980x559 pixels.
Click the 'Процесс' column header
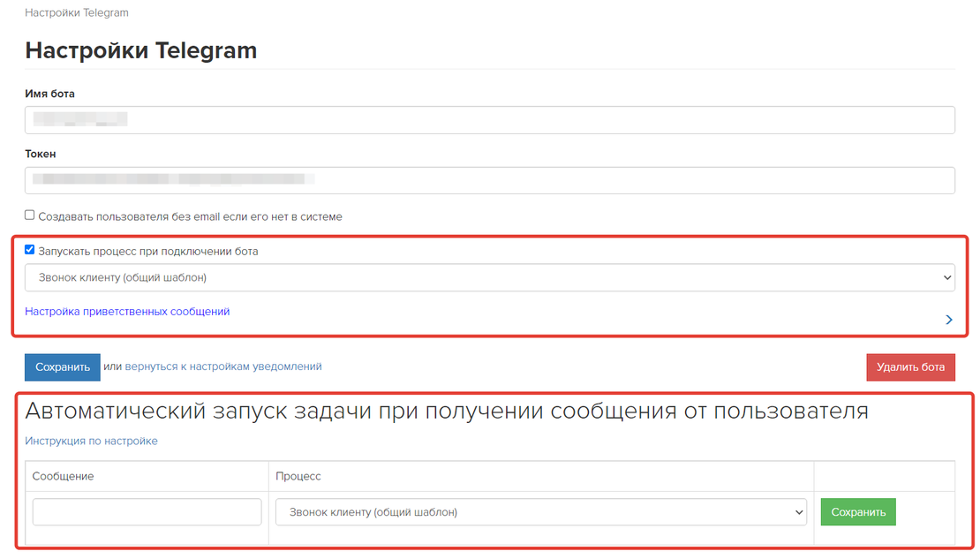pyautogui.click(x=298, y=476)
